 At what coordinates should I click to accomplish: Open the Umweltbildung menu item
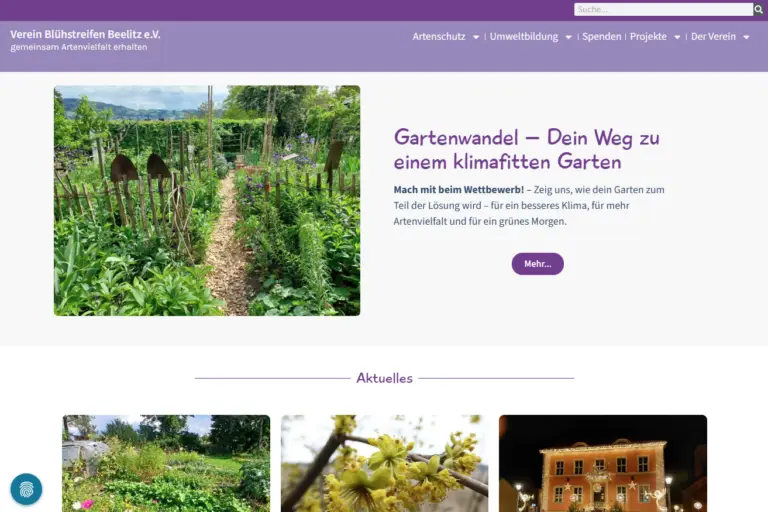pyautogui.click(x=524, y=37)
